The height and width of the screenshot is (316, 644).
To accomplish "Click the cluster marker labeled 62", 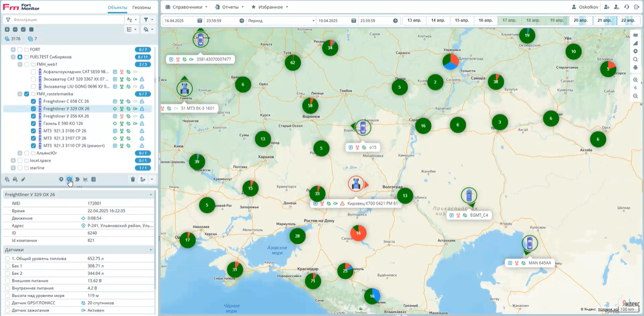I will click(292, 63).
